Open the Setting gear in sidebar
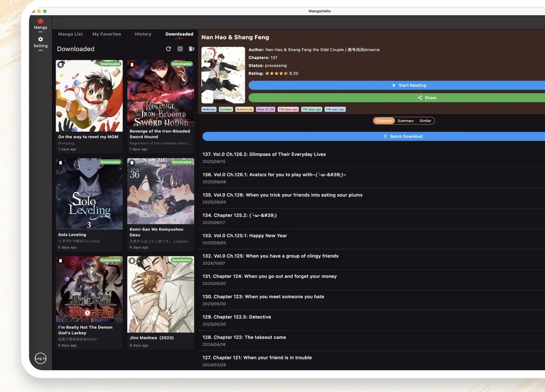The width and height of the screenshot is (545, 392). [40, 42]
